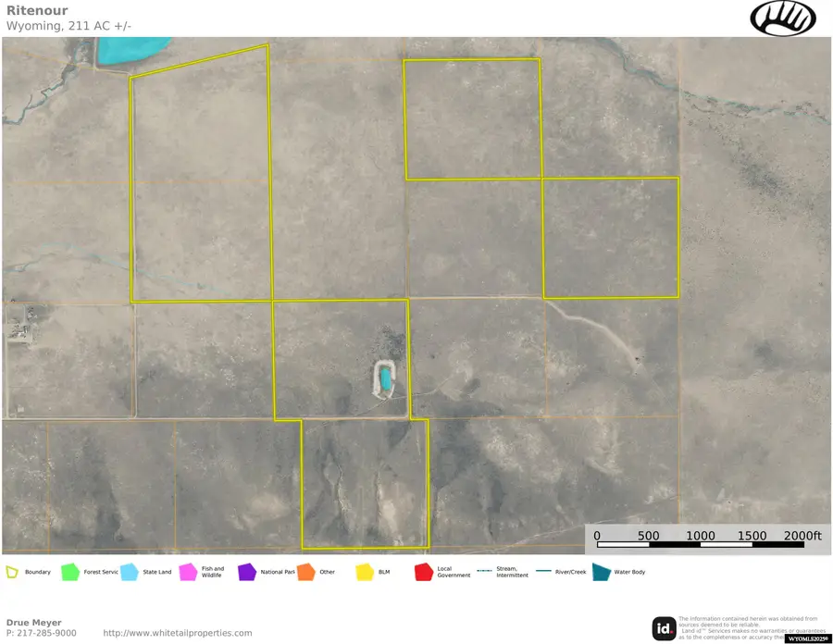Screen dimensions: 833x644
Task: Click Drue Meyer's phone number
Action: pos(41,633)
